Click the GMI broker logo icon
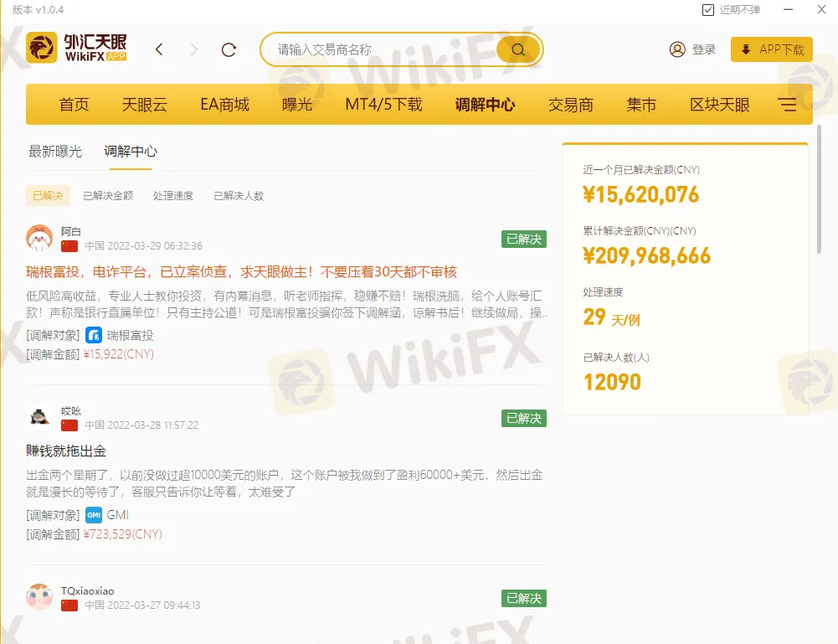The width and height of the screenshot is (838, 644). (x=94, y=515)
